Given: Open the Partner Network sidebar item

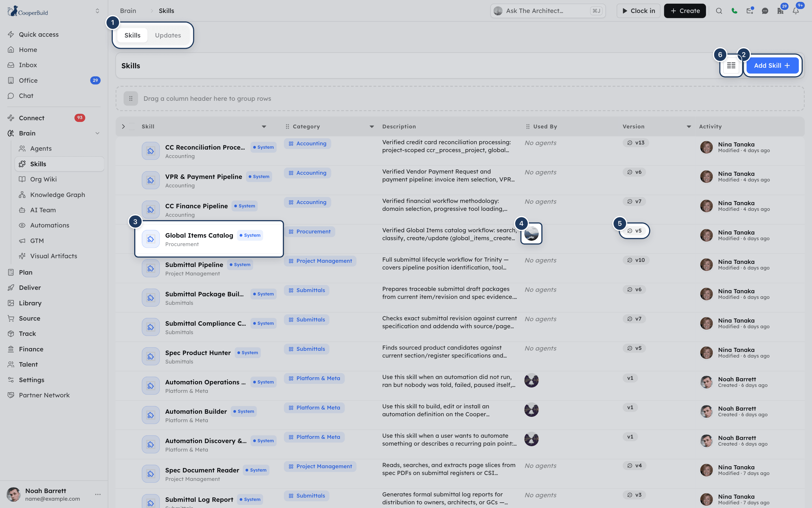Looking at the screenshot, I should point(44,395).
